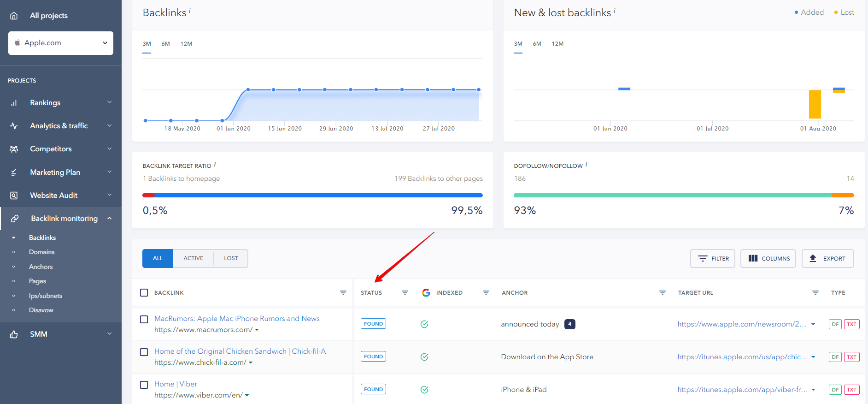Open dropdown arrow beside macrumors.com URL

click(x=257, y=330)
